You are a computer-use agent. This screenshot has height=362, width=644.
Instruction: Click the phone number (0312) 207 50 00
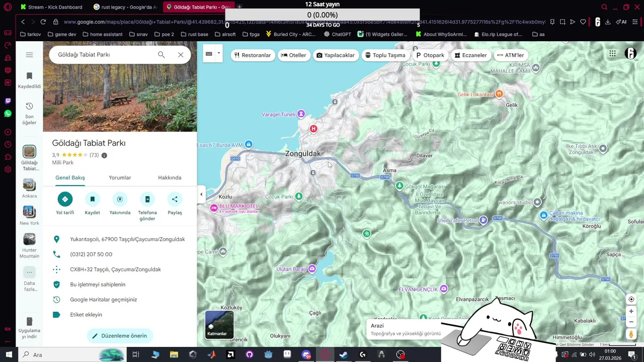coord(91,254)
